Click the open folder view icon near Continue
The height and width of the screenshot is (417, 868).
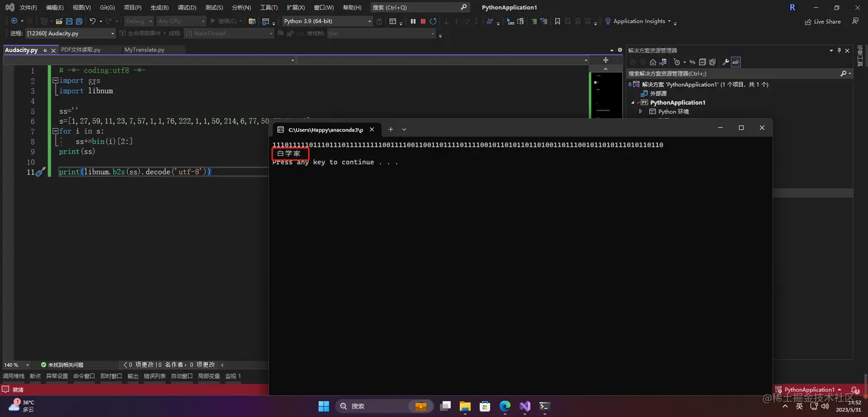tap(252, 21)
